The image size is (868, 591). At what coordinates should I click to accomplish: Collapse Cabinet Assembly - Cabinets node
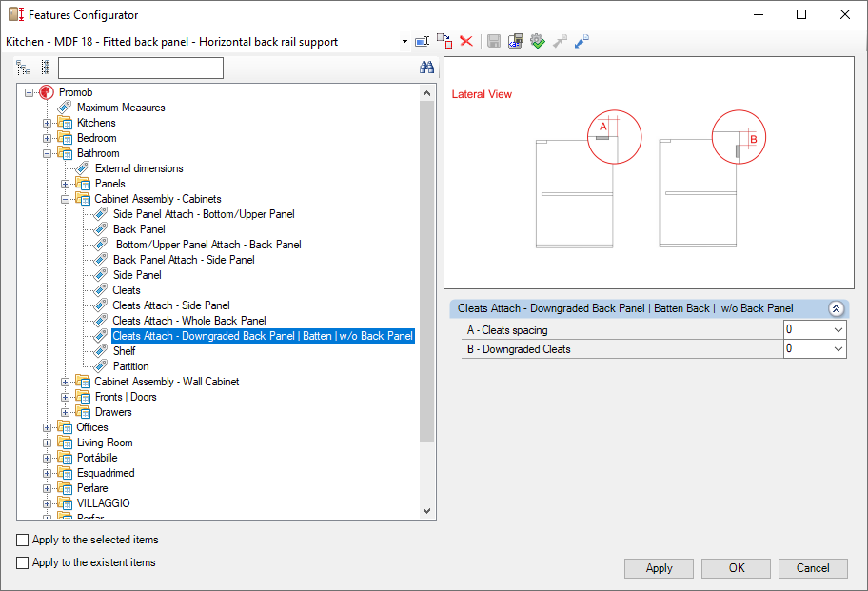[x=66, y=199]
